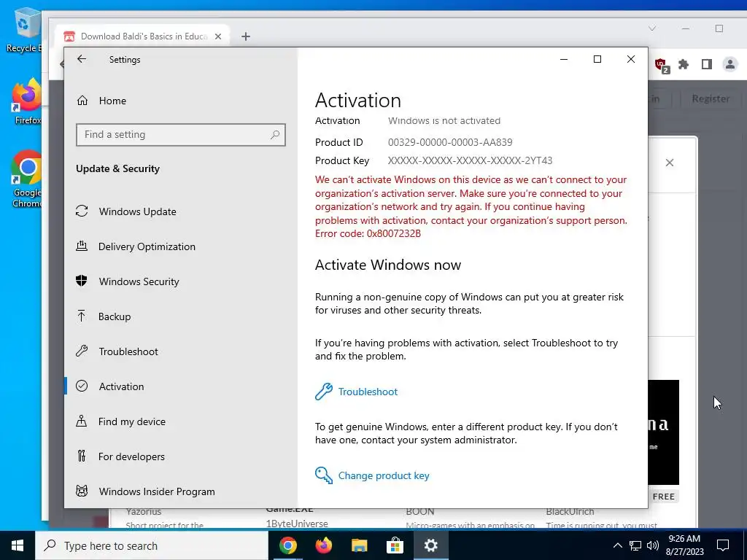Focus the Find a setting search box

point(181,135)
